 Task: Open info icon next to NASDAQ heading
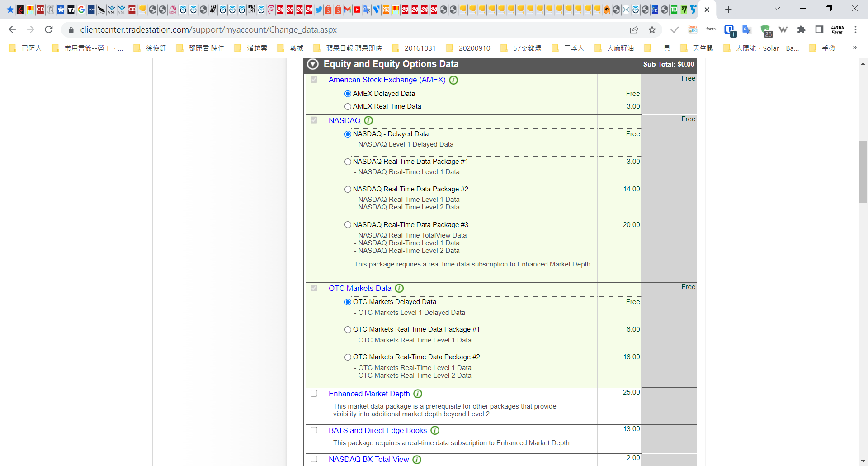(x=368, y=120)
